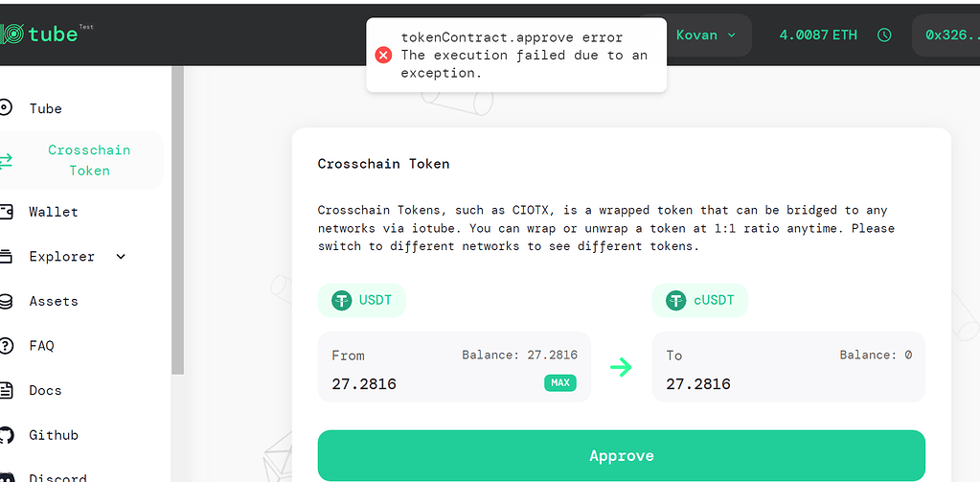Click the green swap direction arrow
Screen dimensions: 980x482
[622, 367]
